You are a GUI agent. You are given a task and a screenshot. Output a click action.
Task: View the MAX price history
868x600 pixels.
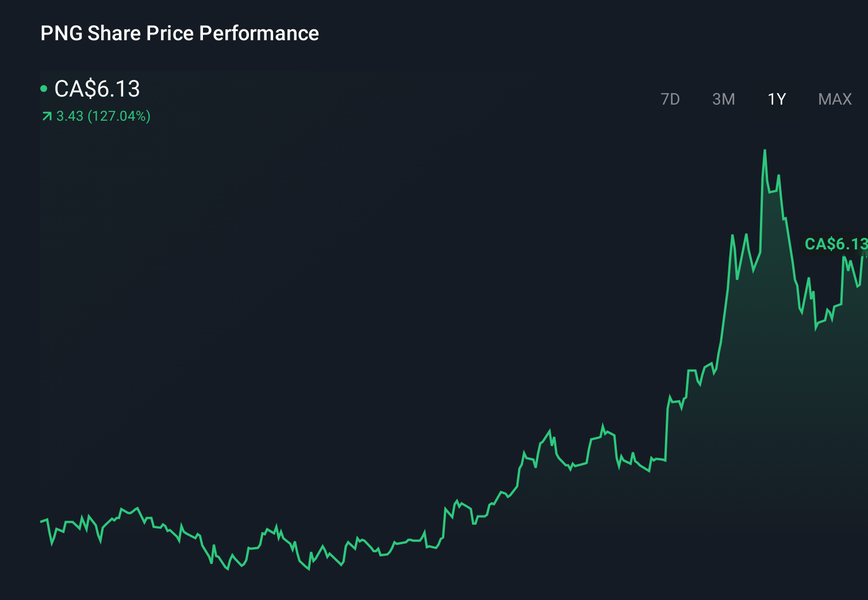click(834, 99)
